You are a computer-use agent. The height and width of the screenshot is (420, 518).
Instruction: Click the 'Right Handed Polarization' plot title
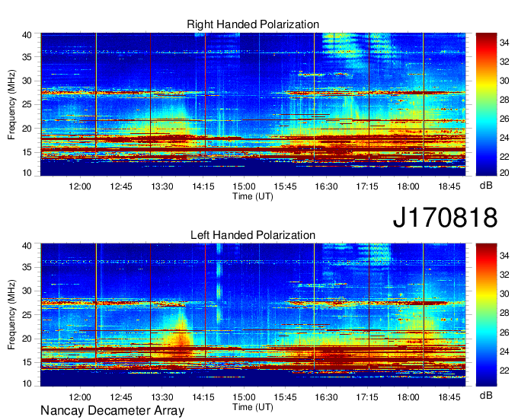253,24
